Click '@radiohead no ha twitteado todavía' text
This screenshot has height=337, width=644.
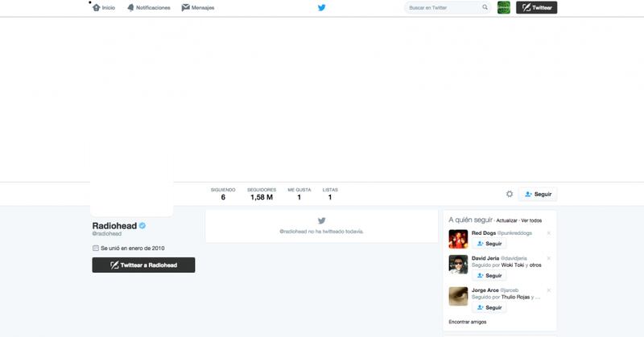tap(321, 232)
